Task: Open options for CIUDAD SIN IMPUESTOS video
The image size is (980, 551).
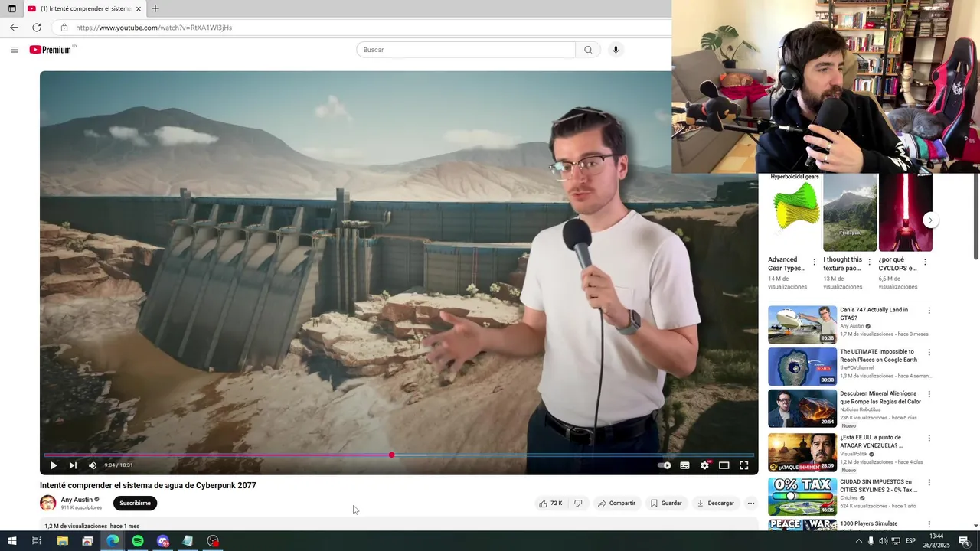Action: coord(929,482)
